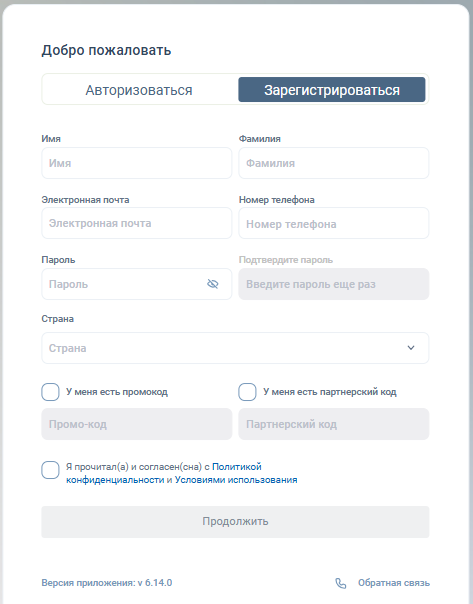Click the Электронная почта input field
Image resolution: width=473 pixels, height=604 pixels.
(137, 223)
